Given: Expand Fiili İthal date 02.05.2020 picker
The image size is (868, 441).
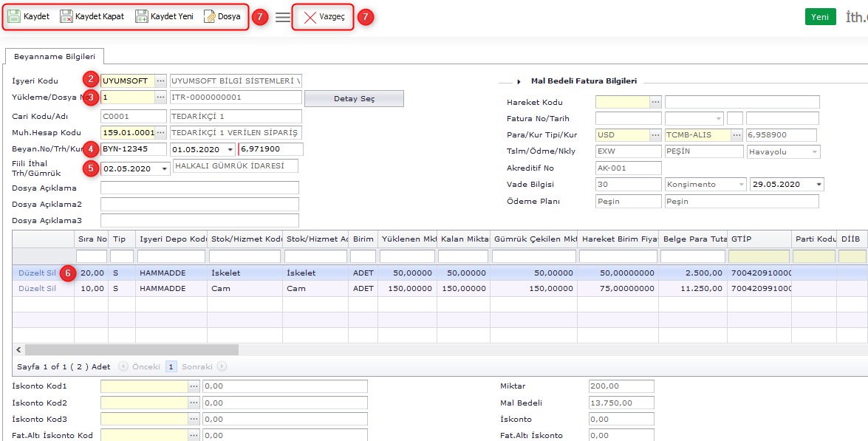Looking at the screenshot, I should click(163, 169).
